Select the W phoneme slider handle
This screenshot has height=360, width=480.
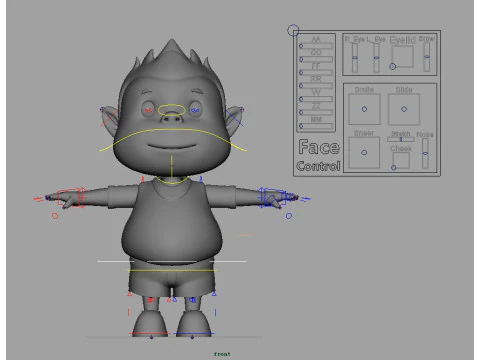301,99
